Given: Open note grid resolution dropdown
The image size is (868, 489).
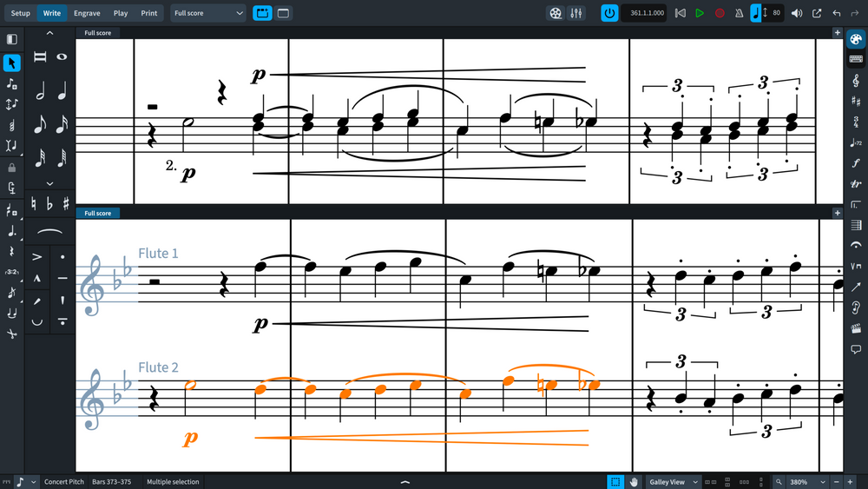Looking at the screenshot, I should [26, 482].
